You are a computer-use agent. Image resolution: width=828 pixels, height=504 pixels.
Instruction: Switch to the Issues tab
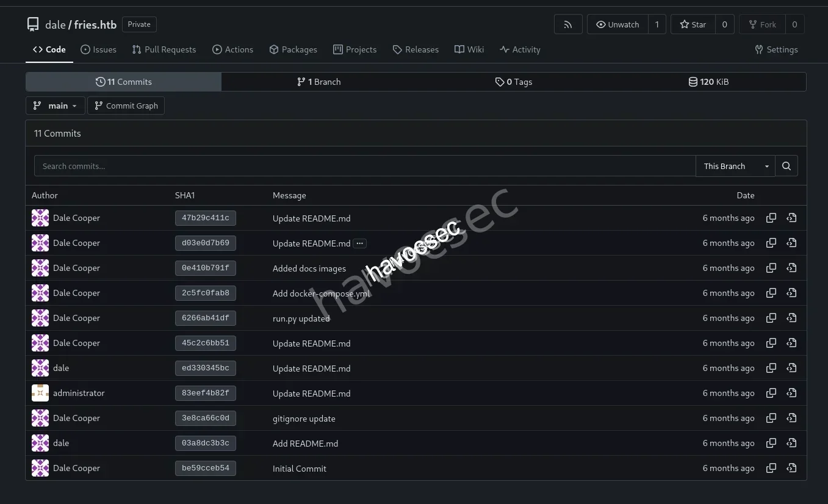(98, 49)
